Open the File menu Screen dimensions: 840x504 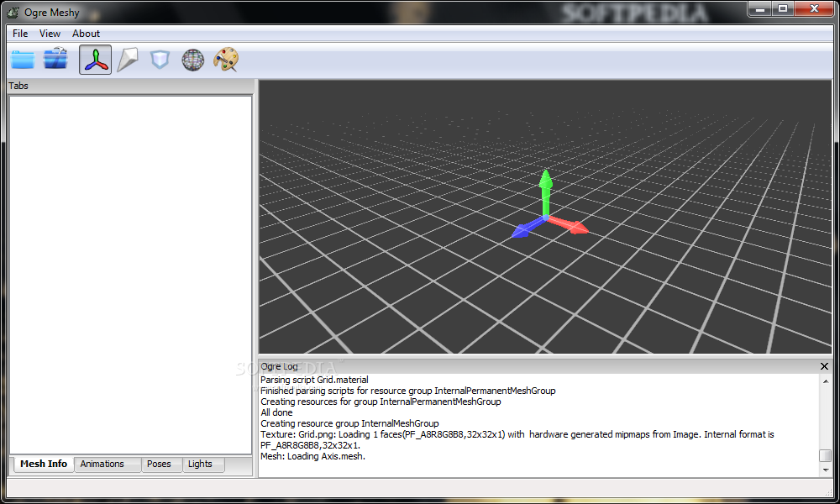(20, 34)
